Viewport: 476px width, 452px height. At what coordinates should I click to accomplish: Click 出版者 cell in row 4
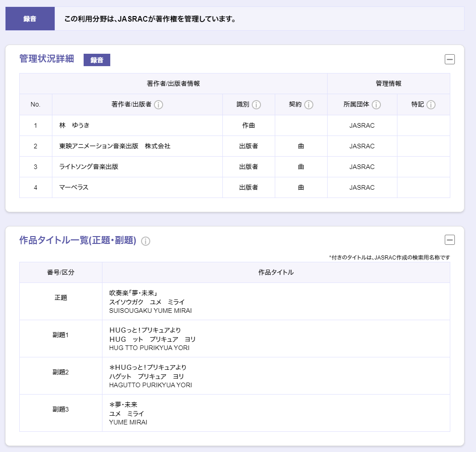249,187
